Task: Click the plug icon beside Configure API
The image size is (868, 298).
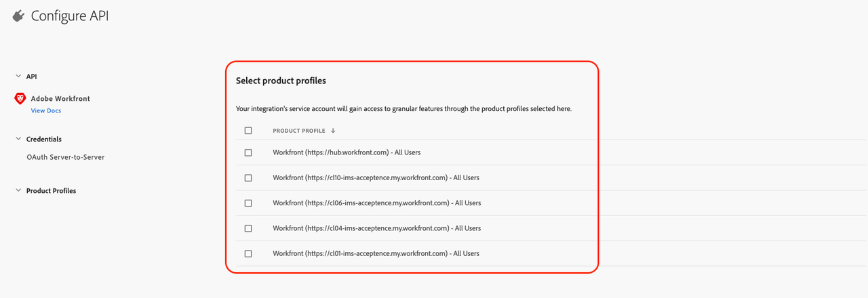Action: click(x=18, y=16)
